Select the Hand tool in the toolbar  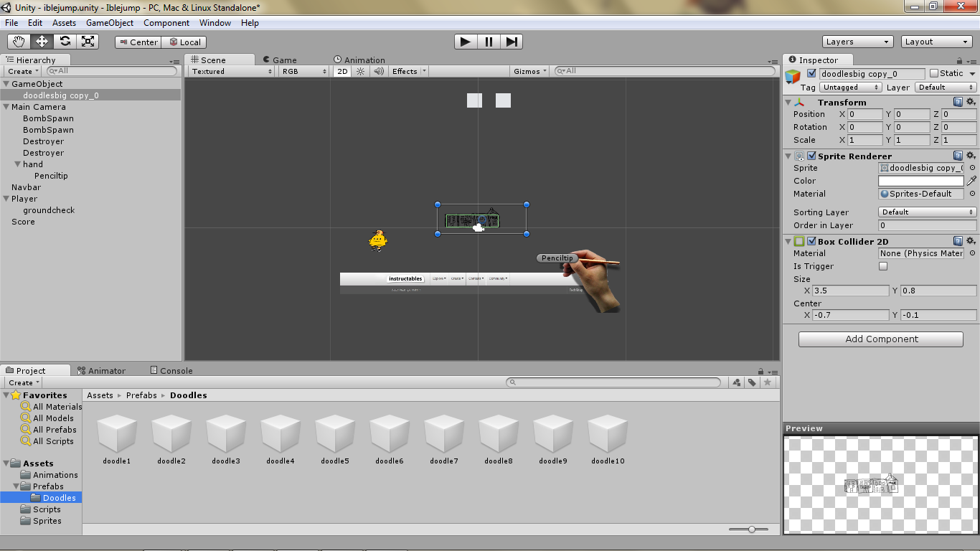[x=19, y=42]
